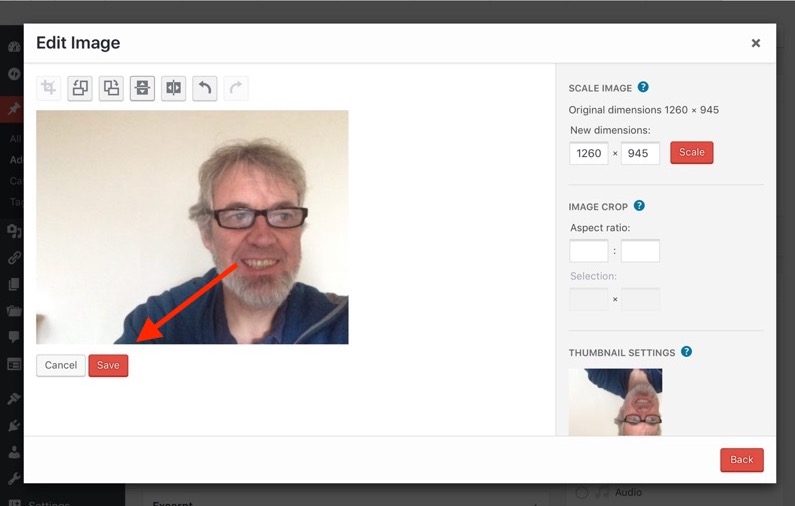795x506 pixels.
Task: Rotate the image counter-clockwise
Action: pos(80,88)
